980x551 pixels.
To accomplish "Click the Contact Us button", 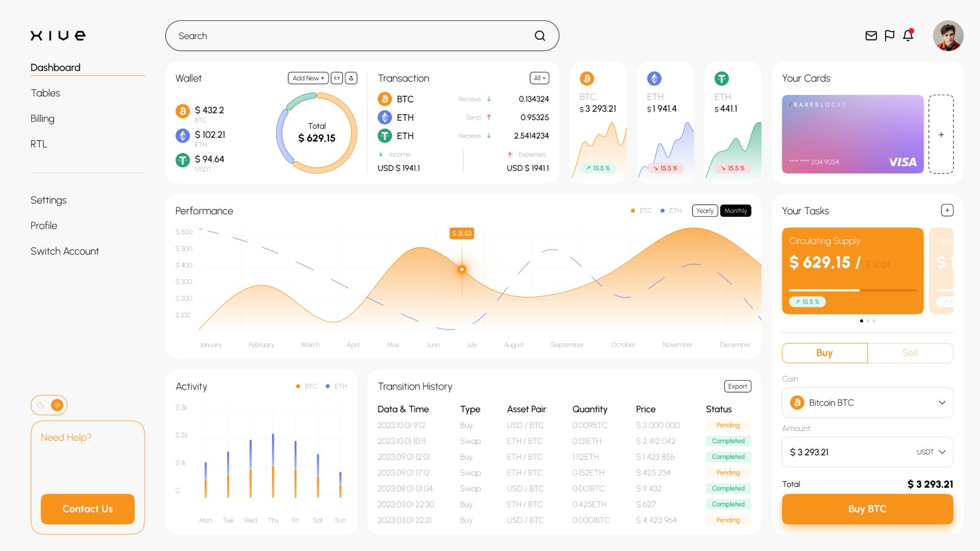I will (x=88, y=509).
